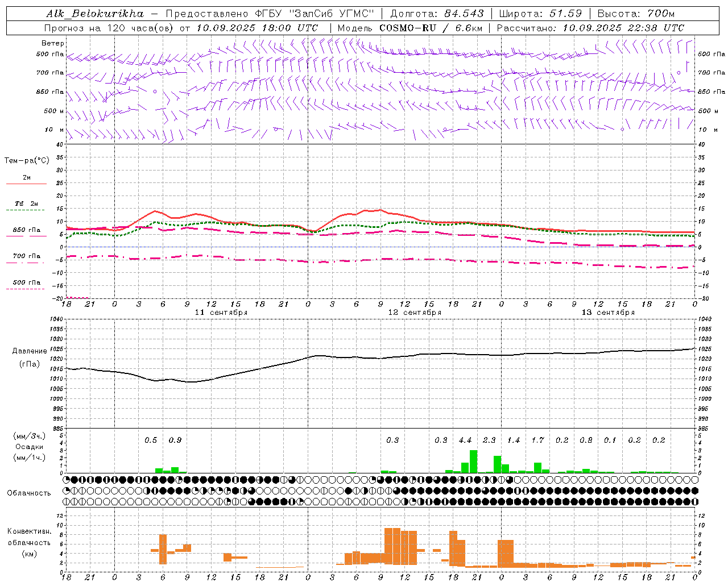Click the 3-hour precipitation value '0.1'
Viewport: 728px width, 582px height.
pos(610,440)
